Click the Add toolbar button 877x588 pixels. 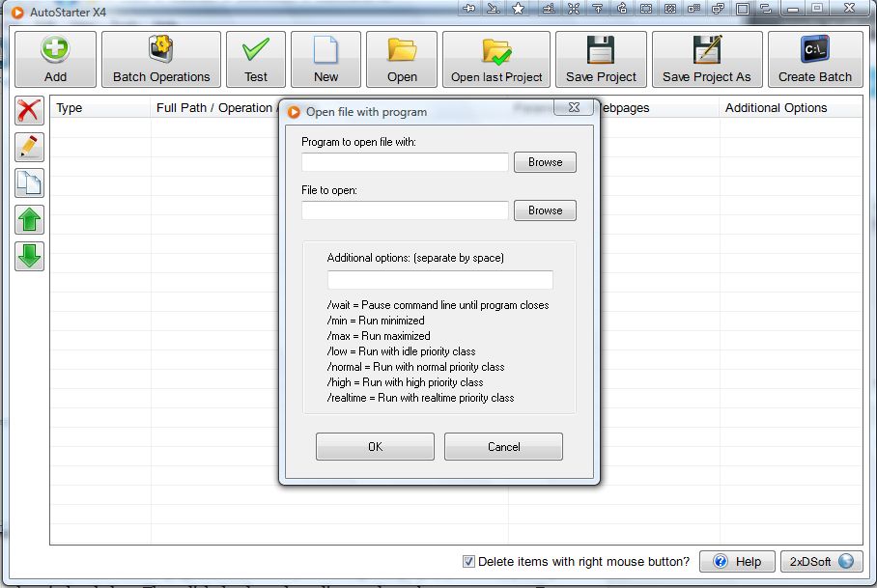[55, 59]
